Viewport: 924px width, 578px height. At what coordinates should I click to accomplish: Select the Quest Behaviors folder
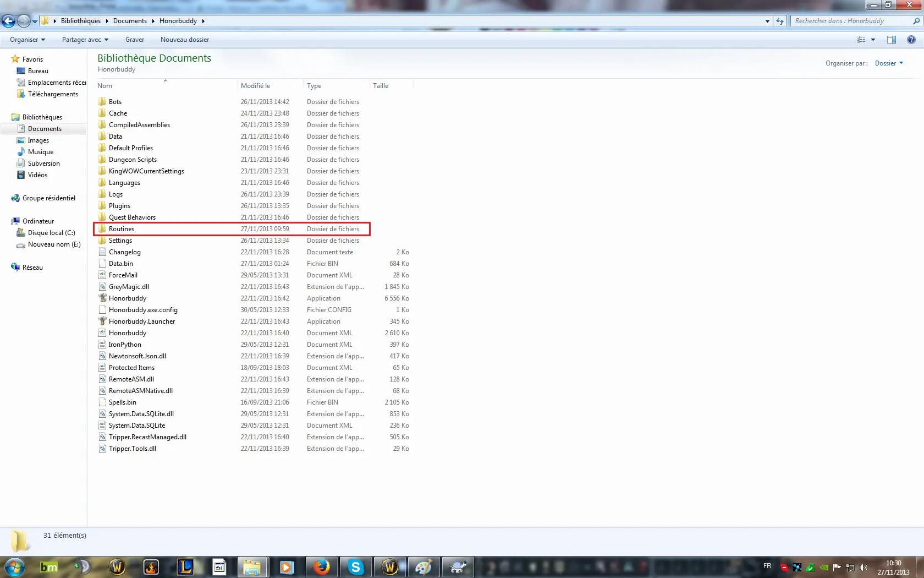coord(132,217)
